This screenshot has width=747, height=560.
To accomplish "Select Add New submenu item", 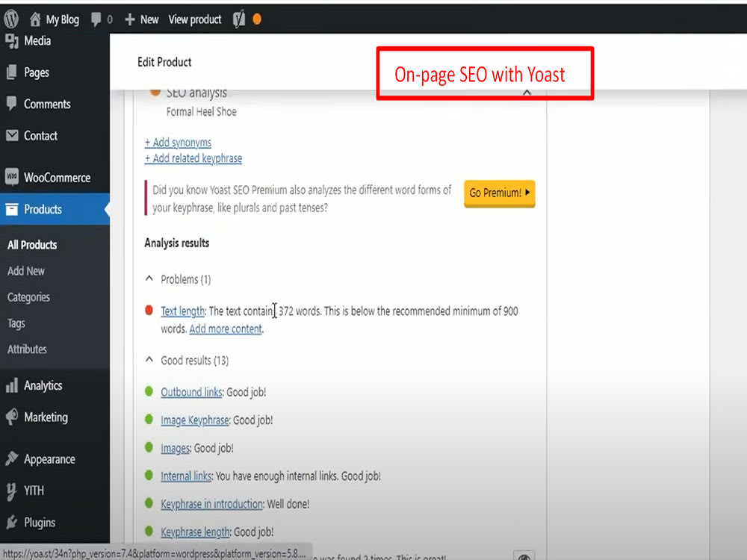I will pyautogui.click(x=26, y=271).
